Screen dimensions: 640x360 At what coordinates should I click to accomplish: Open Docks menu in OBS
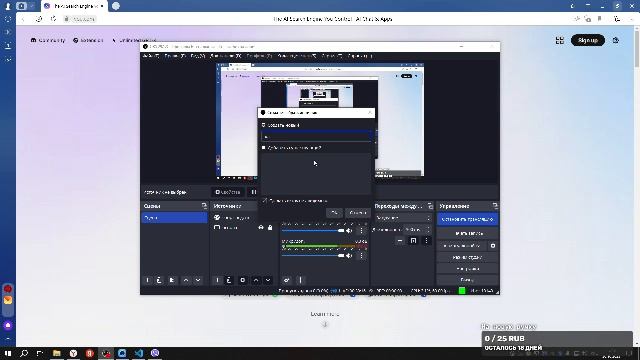[x=226, y=56]
